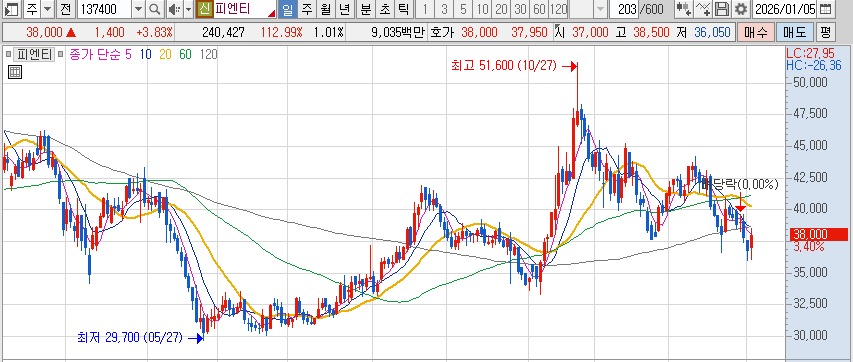Click the 피엔티 stock name field
853x362 pixels.
(x=244, y=9)
